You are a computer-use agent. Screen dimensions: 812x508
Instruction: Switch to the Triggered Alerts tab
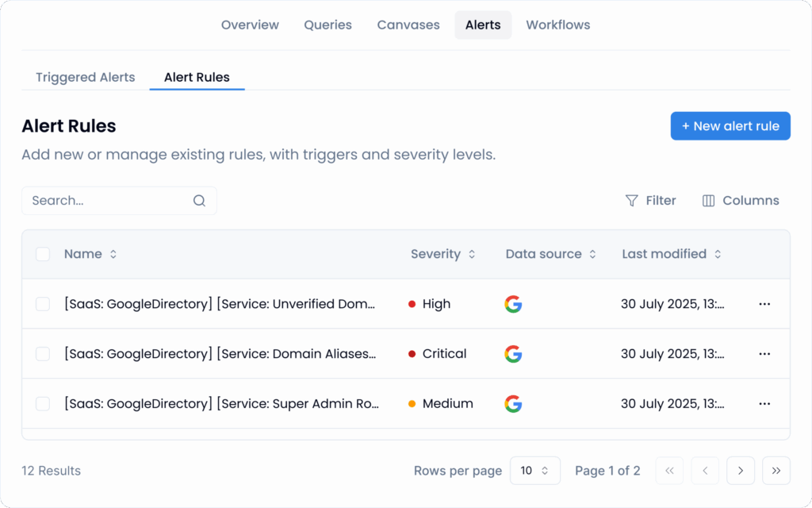(85, 77)
